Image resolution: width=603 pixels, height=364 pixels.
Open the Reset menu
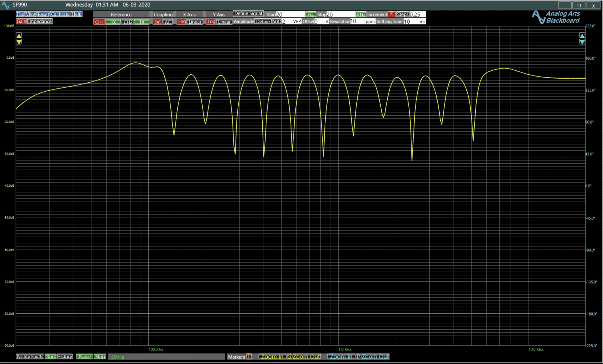pyautogui.click(x=43, y=14)
